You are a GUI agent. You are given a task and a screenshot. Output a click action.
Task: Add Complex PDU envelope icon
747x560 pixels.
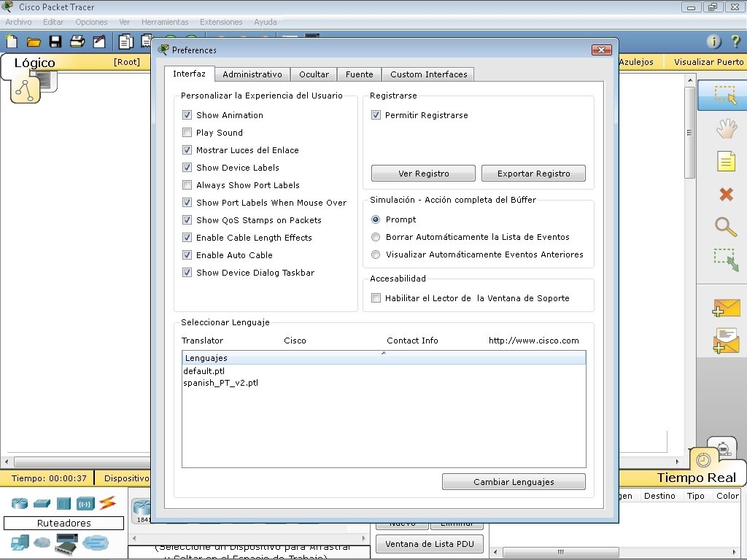[x=726, y=341]
